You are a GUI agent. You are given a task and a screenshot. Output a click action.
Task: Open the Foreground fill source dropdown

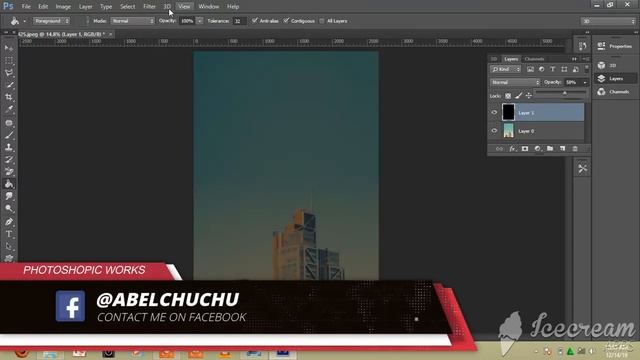pos(51,21)
